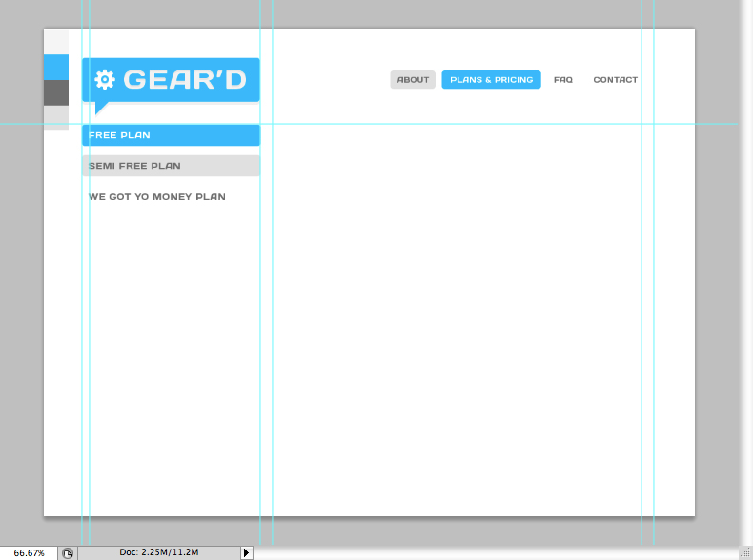Click the blue color swatch on the canvas
Image resolution: width=753 pixels, height=560 pixels.
click(x=56, y=68)
